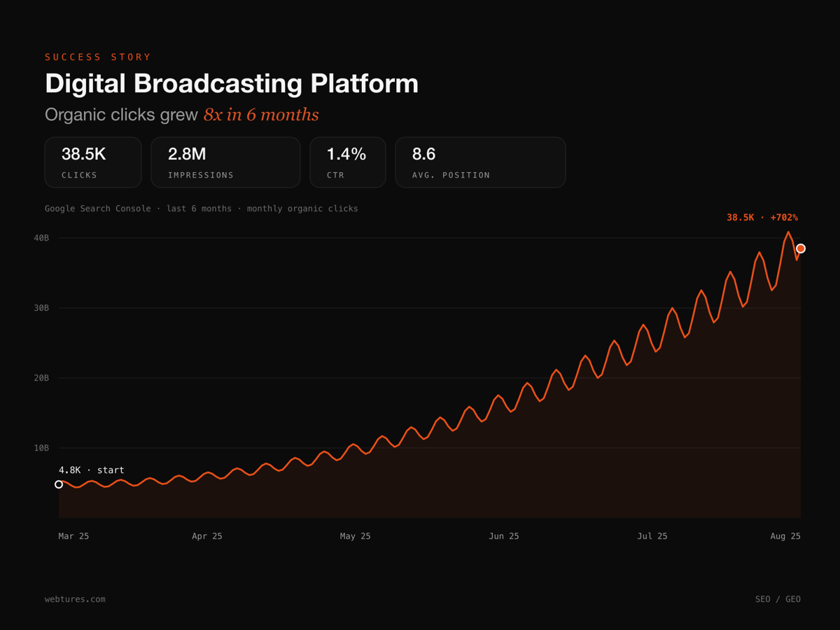Image resolution: width=840 pixels, height=630 pixels.
Task: Click the 'SUCCESS STORY' heading label
Action: [98, 57]
